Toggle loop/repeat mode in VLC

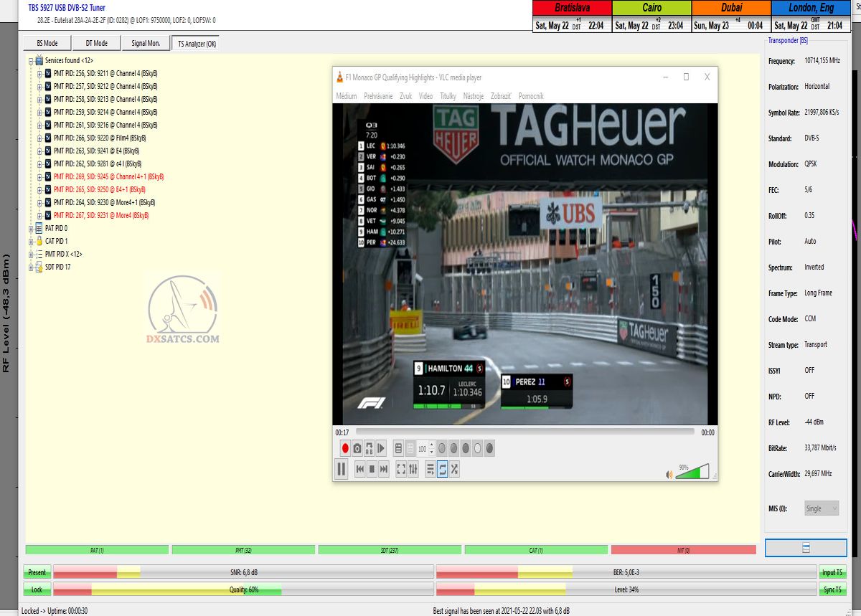coord(442,469)
